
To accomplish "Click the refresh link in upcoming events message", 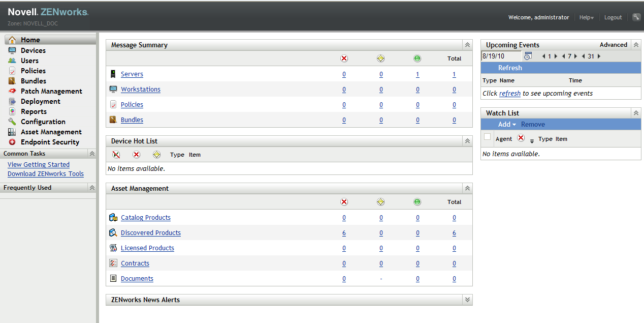I will (510, 93).
